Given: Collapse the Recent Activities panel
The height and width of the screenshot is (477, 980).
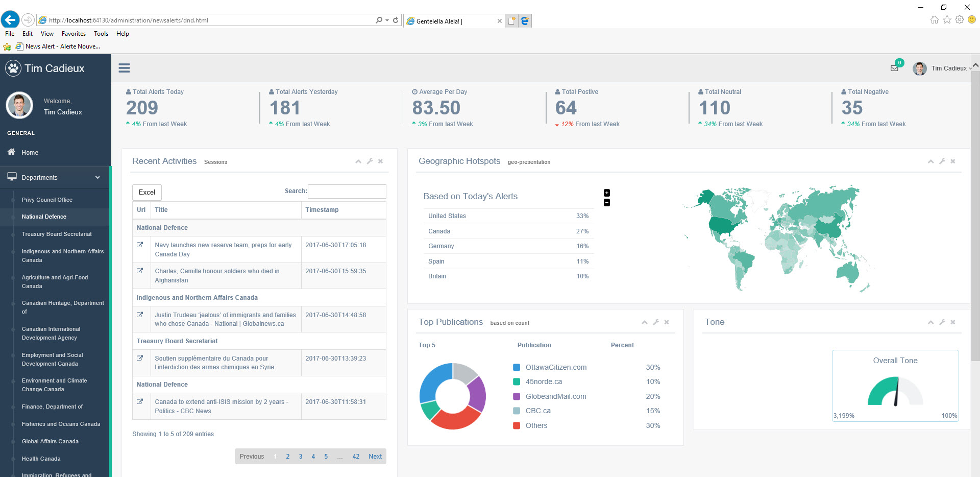Looking at the screenshot, I should [358, 161].
